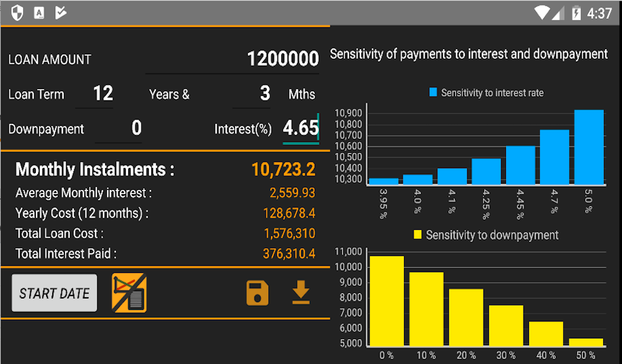
Task: Tap the 10 % downpayment bar
Action: pyautogui.click(x=426, y=309)
